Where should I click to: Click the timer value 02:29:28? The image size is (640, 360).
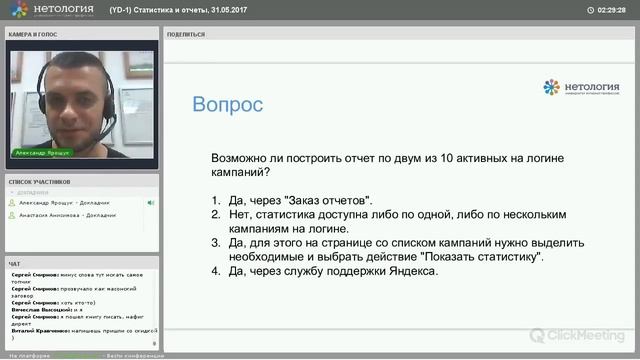tap(611, 10)
